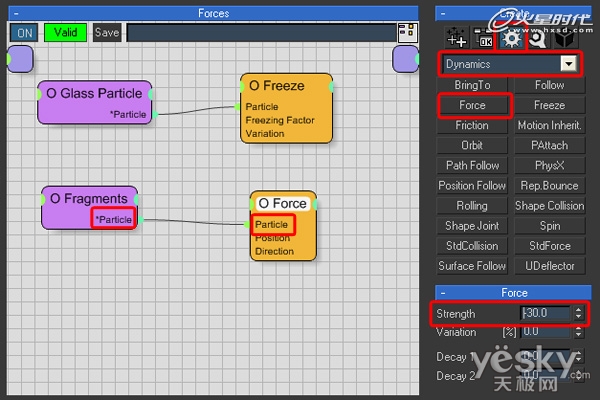Viewport: 600px width, 400px height.
Task: Add a Shape Joint operator
Action: click(472, 226)
